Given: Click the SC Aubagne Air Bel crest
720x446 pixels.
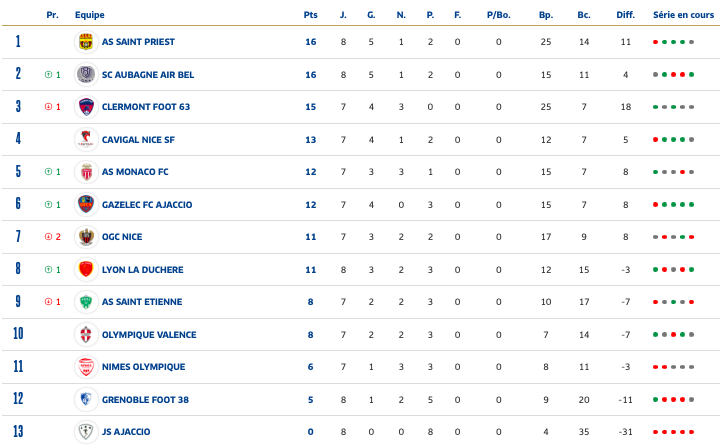Looking at the screenshot, I should (x=85, y=75).
